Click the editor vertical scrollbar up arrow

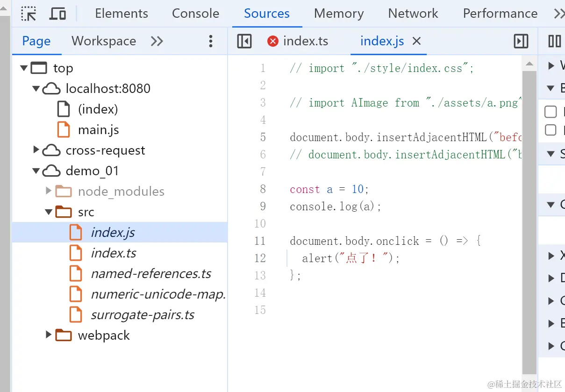tap(529, 64)
